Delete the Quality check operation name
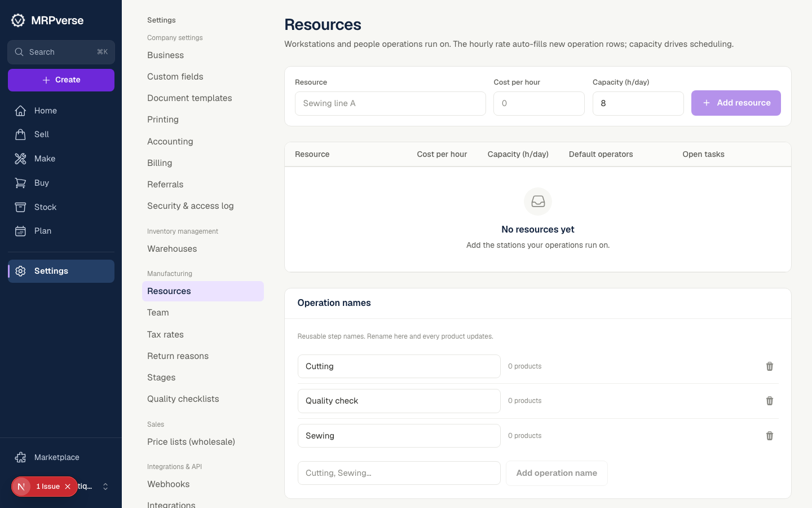Viewport: 812px width, 508px height. (x=770, y=401)
